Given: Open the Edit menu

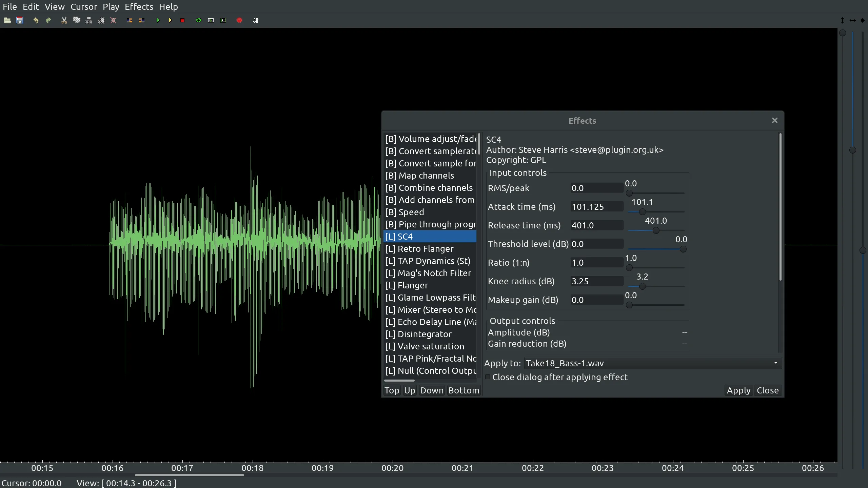Looking at the screenshot, I should click(x=31, y=7).
